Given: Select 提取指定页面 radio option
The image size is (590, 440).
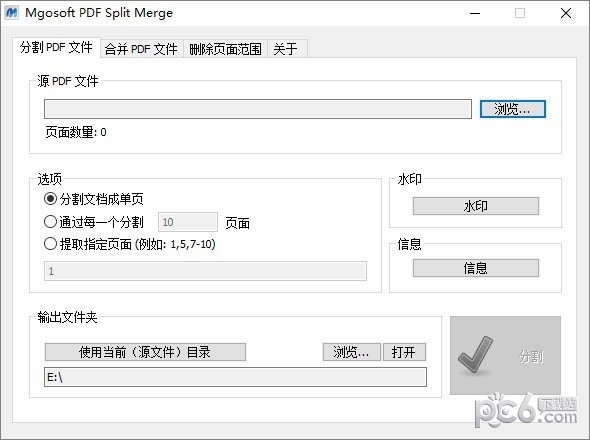Looking at the screenshot, I should point(130,244).
